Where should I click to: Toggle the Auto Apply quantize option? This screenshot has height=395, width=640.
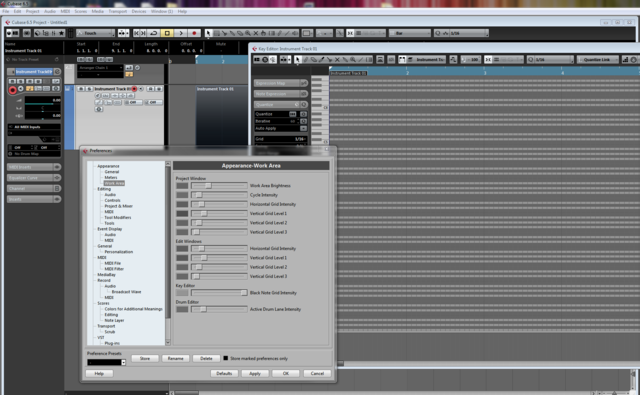pyautogui.click(x=303, y=128)
